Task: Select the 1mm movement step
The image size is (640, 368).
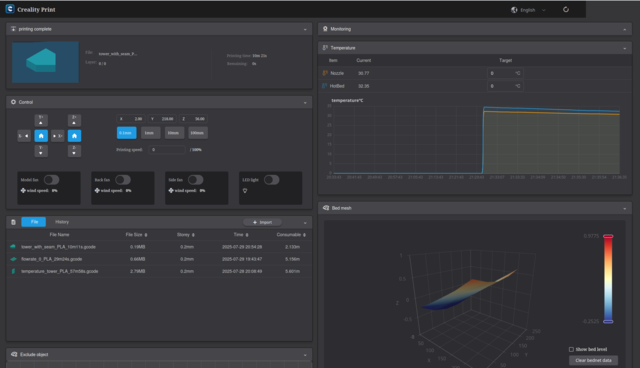Action: click(x=150, y=133)
